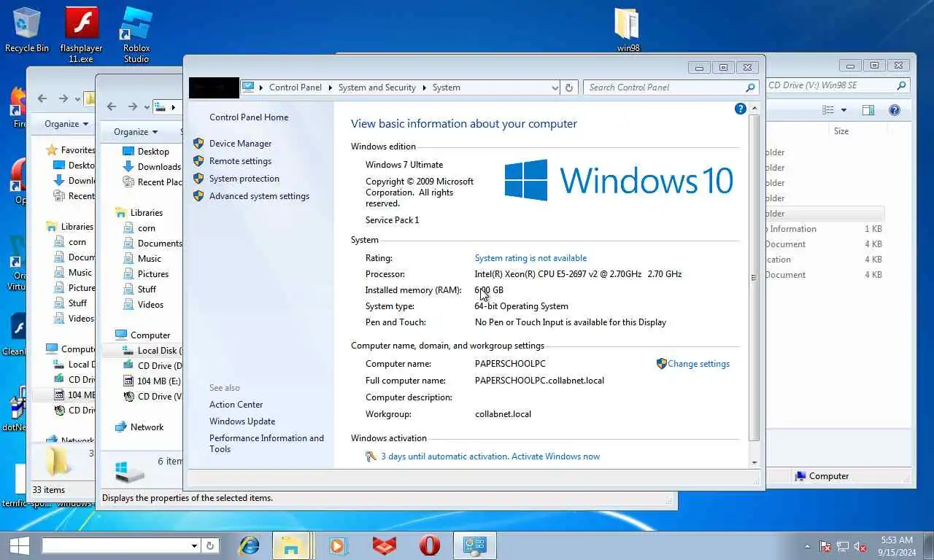Expand the arrow after System and Security

(424, 87)
